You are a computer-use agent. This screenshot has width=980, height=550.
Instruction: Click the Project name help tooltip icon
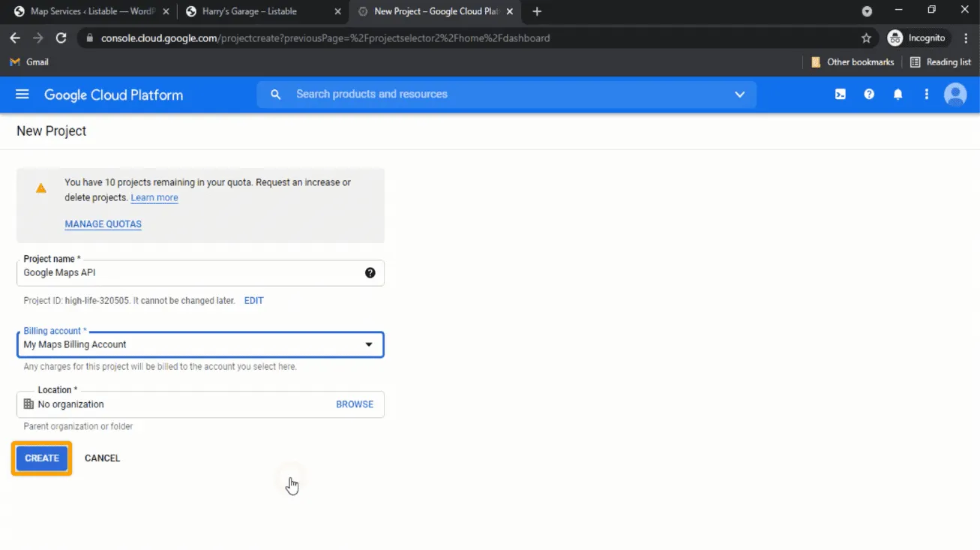coord(370,273)
